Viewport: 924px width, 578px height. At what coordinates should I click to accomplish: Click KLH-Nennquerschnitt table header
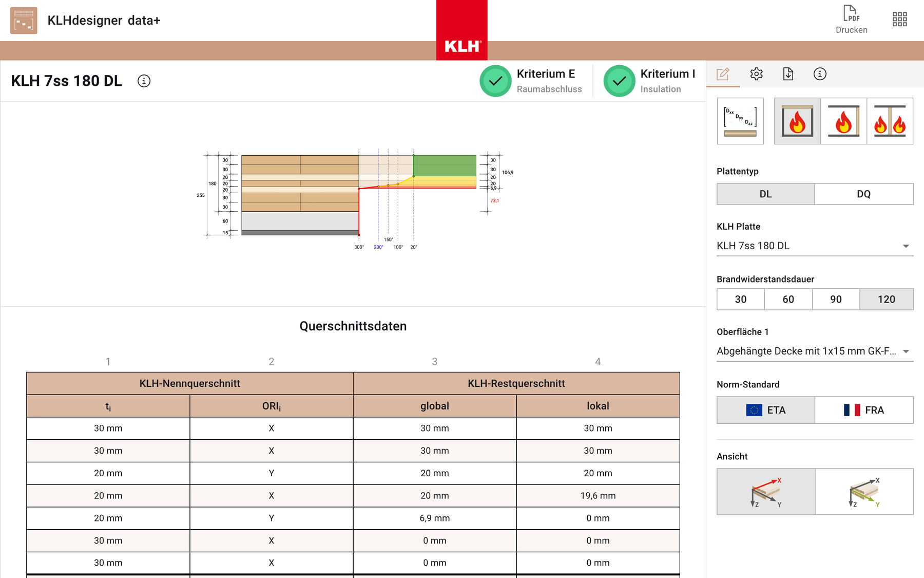(190, 384)
